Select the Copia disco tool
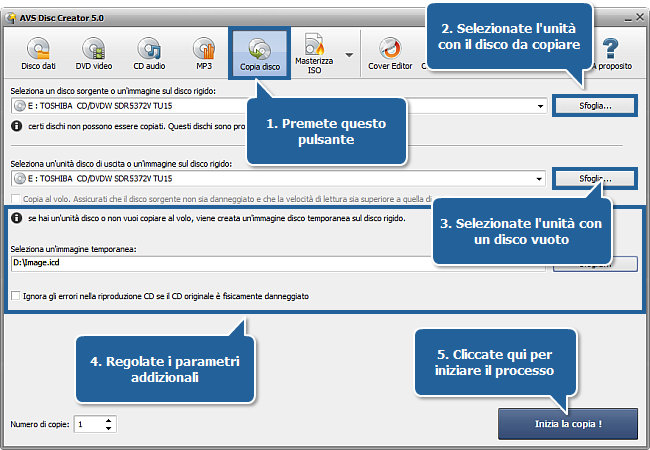 (x=260, y=54)
